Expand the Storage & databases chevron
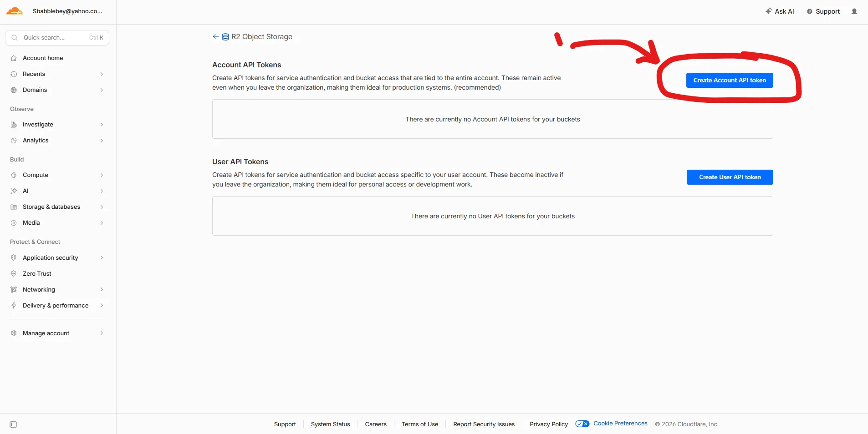 [x=102, y=207]
